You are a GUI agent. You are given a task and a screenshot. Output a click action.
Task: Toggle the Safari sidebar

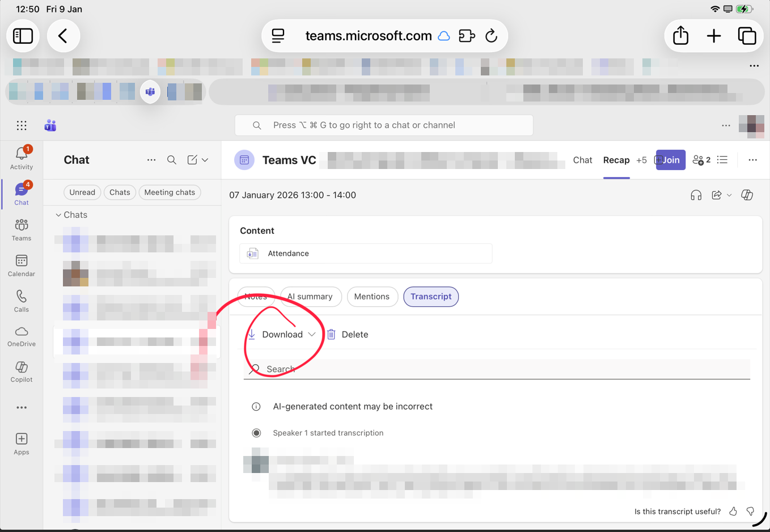tap(23, 36)
